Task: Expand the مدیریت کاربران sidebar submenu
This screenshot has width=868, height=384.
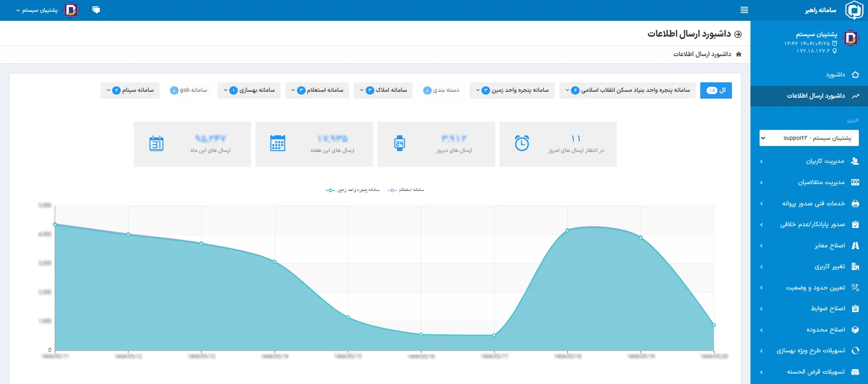Action: pyautogui.click(x=809, y=161)
